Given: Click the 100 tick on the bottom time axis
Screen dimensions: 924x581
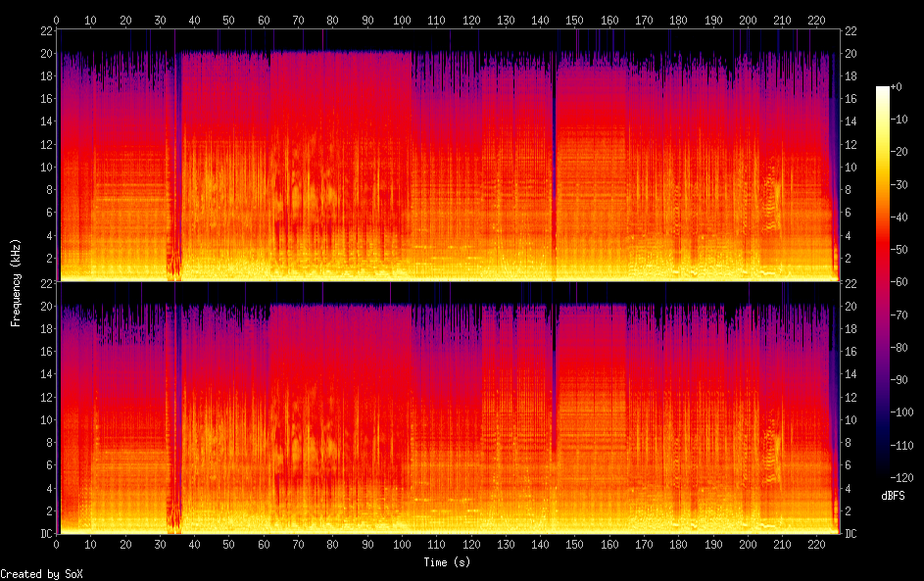Looking at the screenshot, I should click(402, 544).
